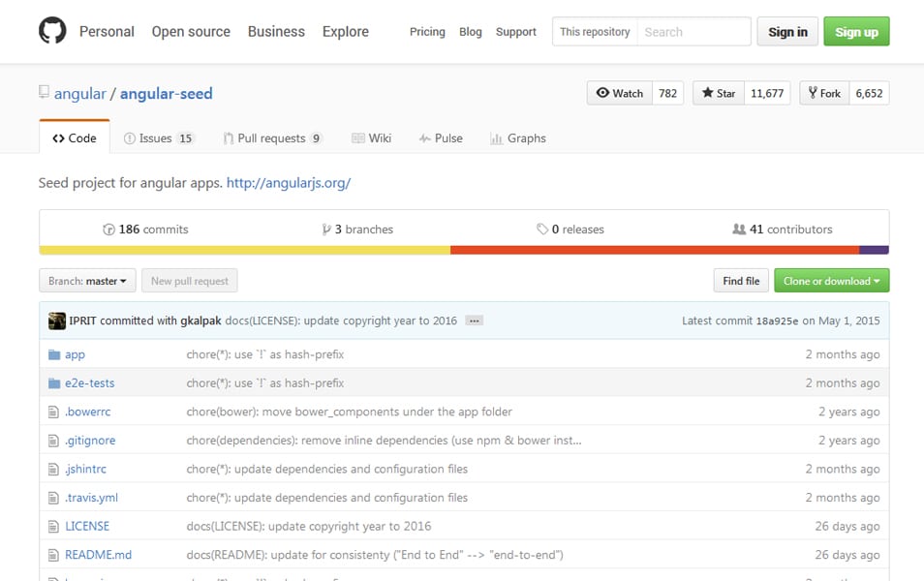924x581 pixels.
Task: Visit the Blog link
Action: (x=471, y=32)
